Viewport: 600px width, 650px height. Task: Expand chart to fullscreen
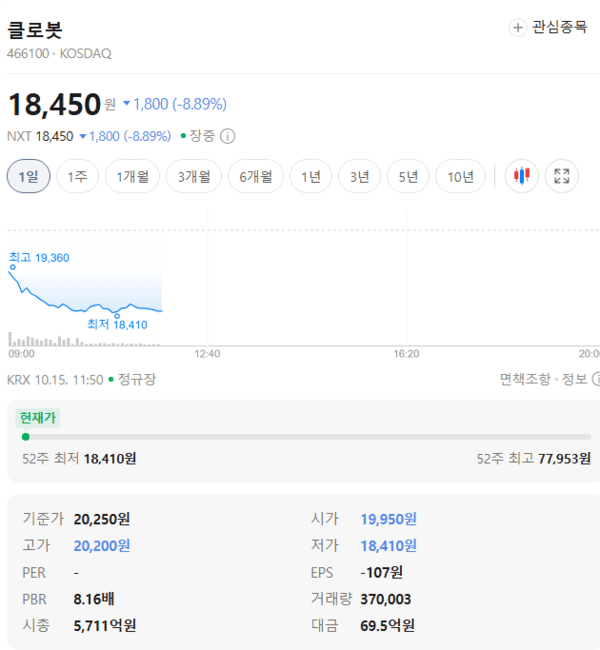click(x=561, y=176)
